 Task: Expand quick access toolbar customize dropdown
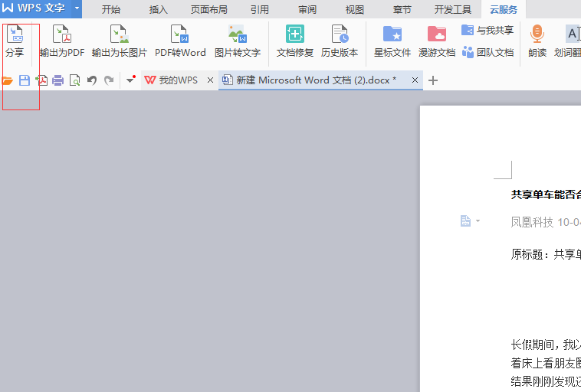pyautogui.click(x=131, y=80)
